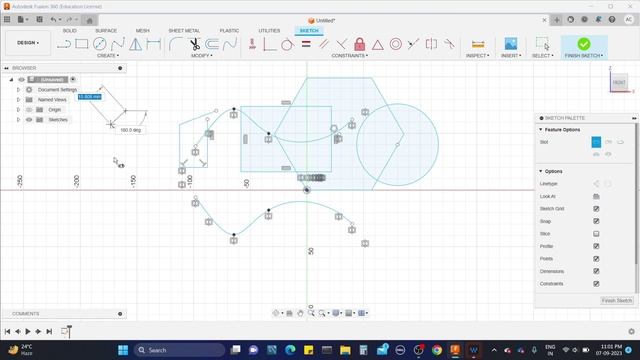Click the Insert image icon
Screen dimensions: 640x360
tap(511, 44)
